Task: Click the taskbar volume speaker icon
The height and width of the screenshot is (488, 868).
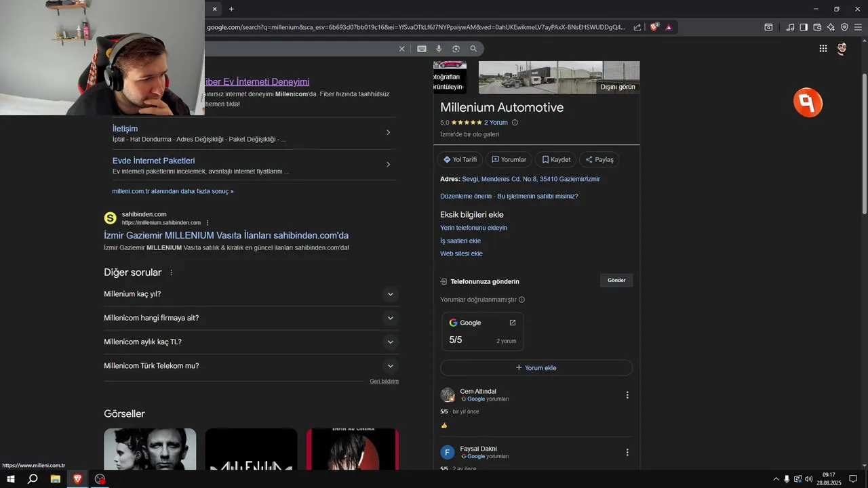Action: coord(808,479)
